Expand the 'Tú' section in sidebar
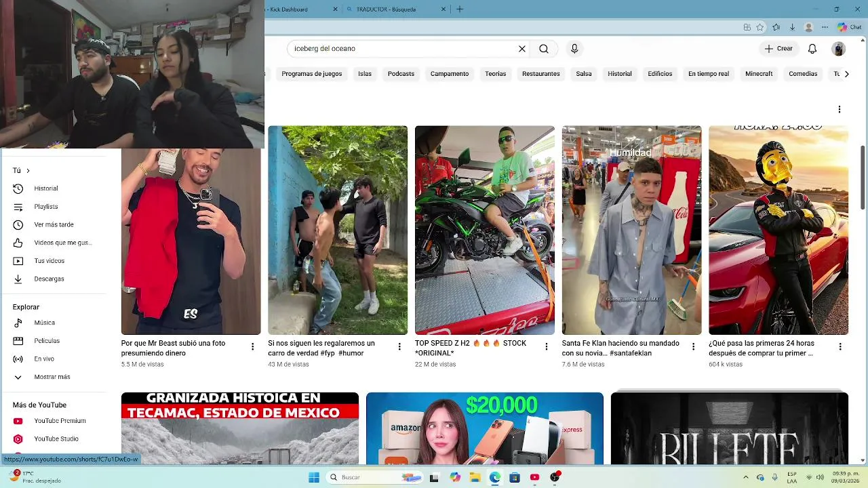This screenshot has height=488, width=868. [x=21, y=171]
